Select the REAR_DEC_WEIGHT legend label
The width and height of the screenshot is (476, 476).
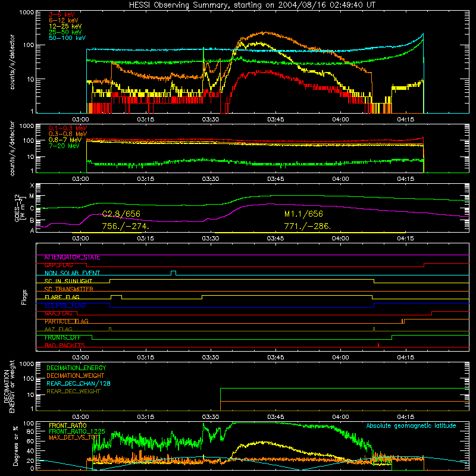(73, 392)
